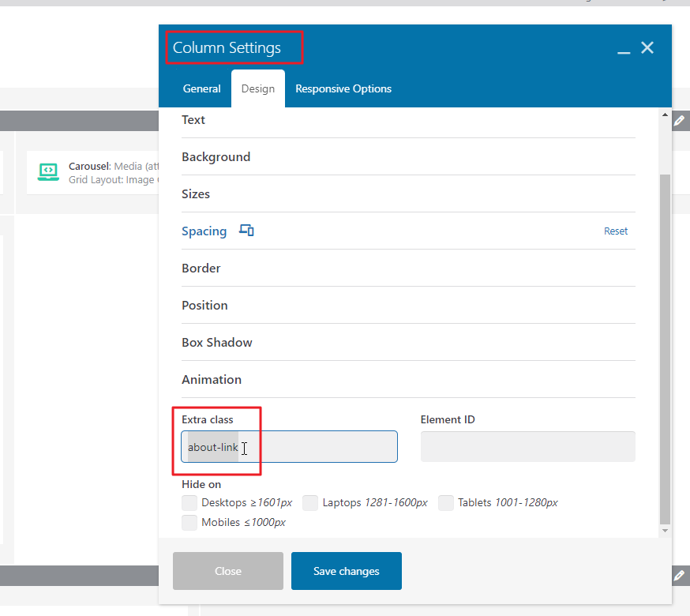
Task: Enable Hide on Laptops checkbox
Action: click(x=310, y=503)
